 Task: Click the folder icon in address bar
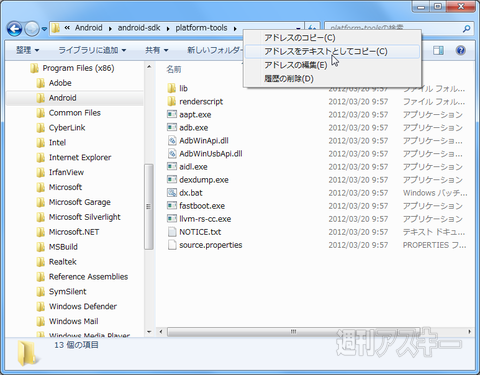(56, 28)
